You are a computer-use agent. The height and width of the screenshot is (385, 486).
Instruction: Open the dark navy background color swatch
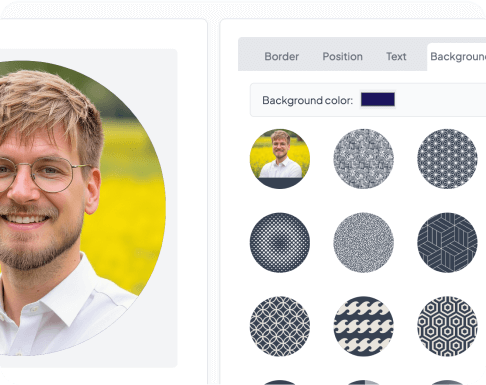click(x=378, y=100)
